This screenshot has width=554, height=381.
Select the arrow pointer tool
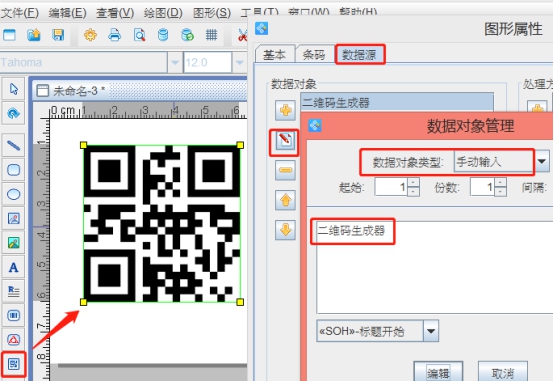[x=13, y=89]
